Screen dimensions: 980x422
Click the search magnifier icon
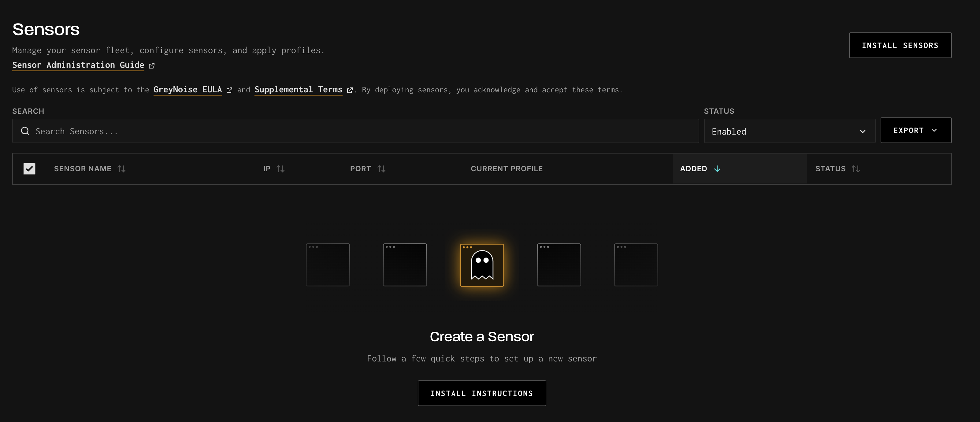point(25,131)
